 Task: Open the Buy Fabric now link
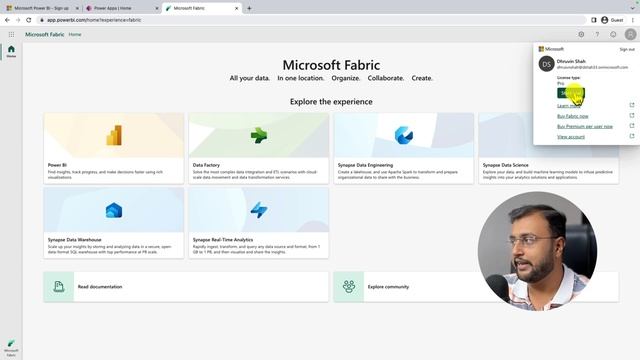coord(573,116)
